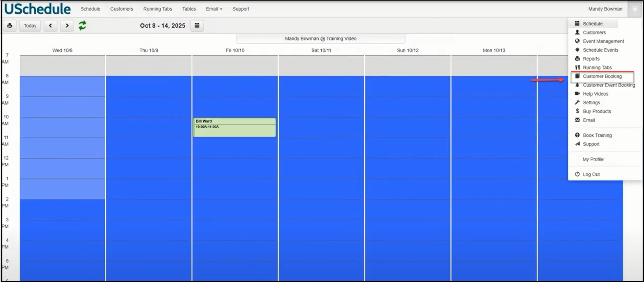Click Mandy Bowman user name dropdown
Screen dimensions: 644x282
click(605, 9)
